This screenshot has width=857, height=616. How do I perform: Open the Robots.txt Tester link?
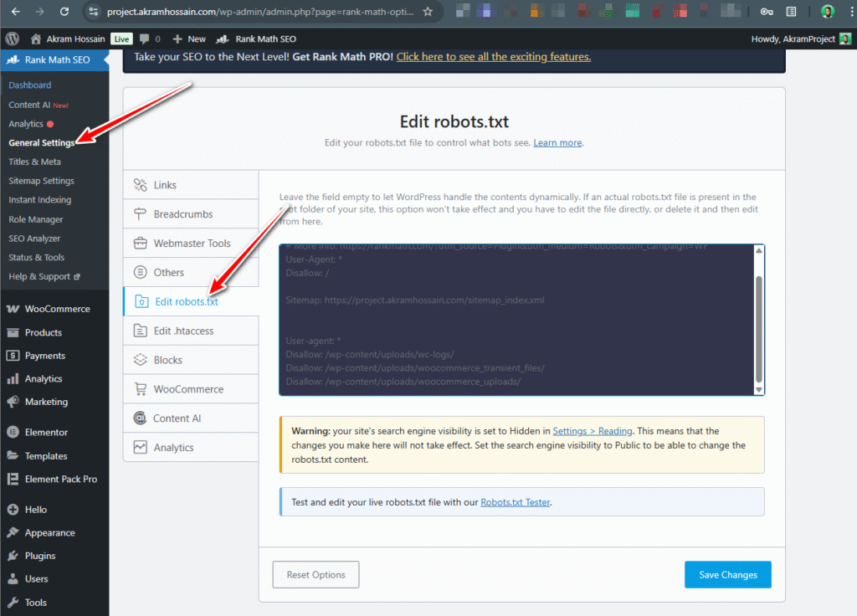pyautogui.click(x=515, y=502)
